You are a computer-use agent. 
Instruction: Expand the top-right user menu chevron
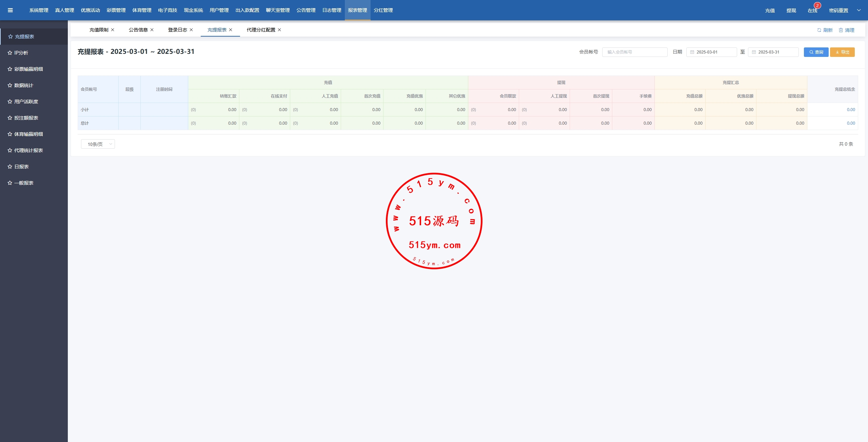pos(859,10)
